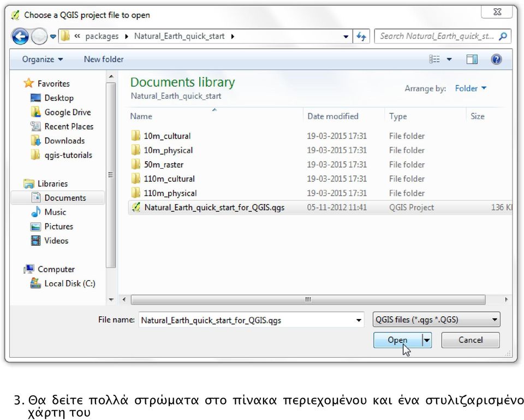
Task: Open the Arrange by Folder dropdown
Action: 471,88
